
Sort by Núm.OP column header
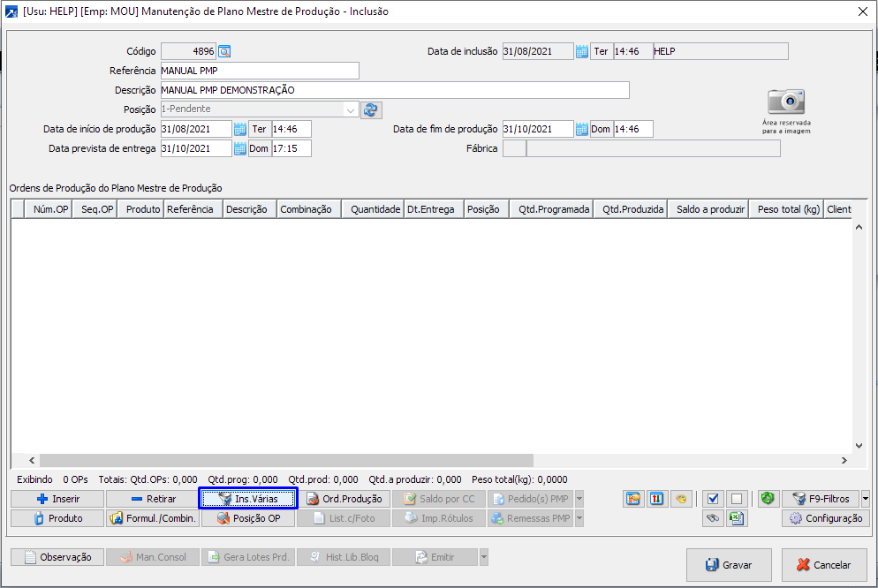(x=49, y=209)
